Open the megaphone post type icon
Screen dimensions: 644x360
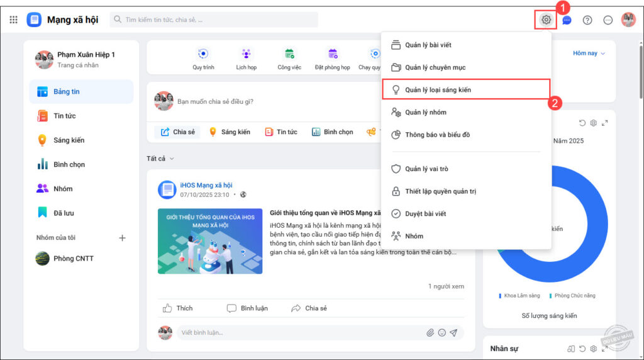[371, 132]
